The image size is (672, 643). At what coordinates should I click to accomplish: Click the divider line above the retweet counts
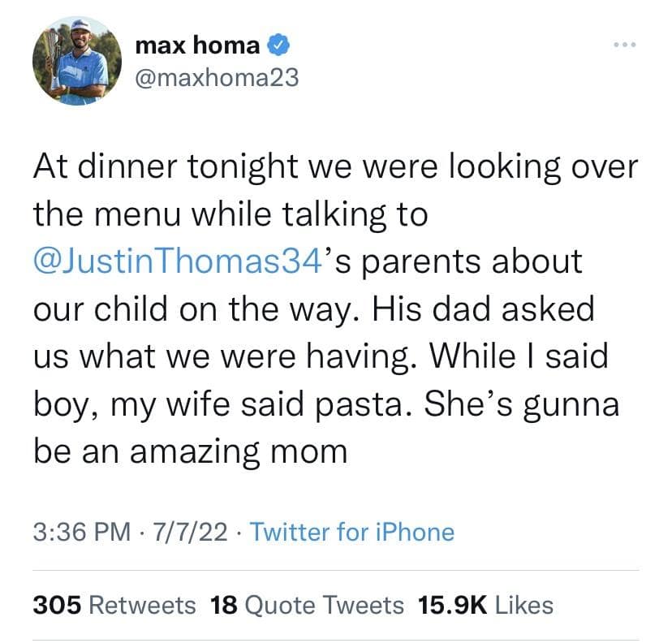pos(336,570)
